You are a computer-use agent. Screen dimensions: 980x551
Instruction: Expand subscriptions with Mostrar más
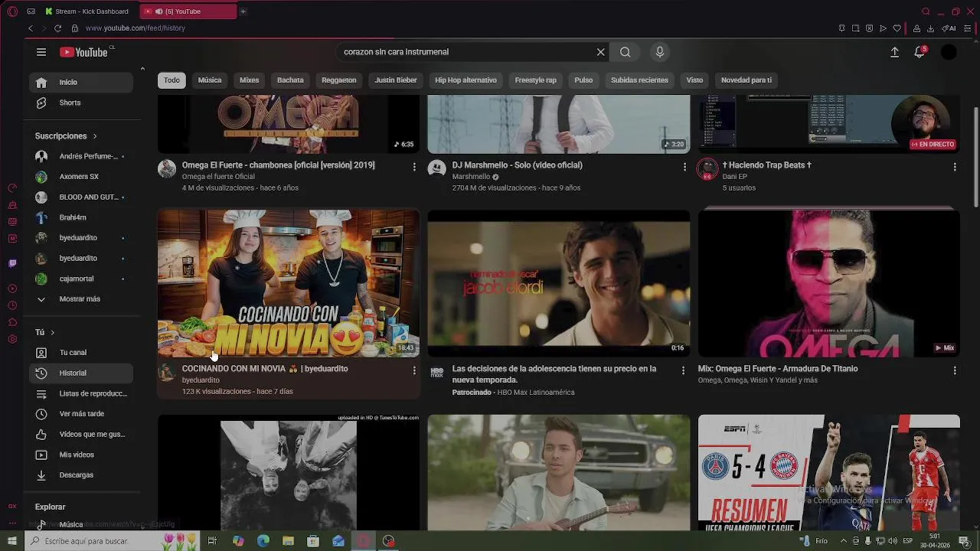tap(81, 299)
